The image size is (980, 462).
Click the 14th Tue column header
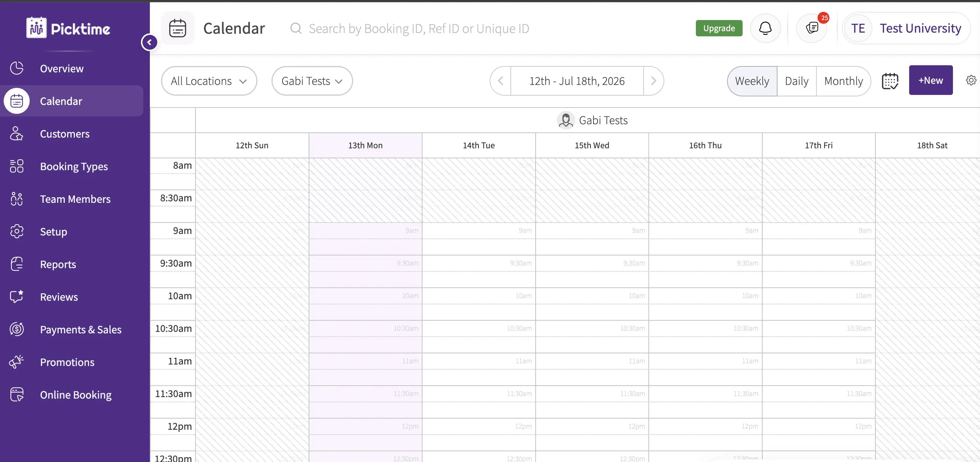coord(479,145)
